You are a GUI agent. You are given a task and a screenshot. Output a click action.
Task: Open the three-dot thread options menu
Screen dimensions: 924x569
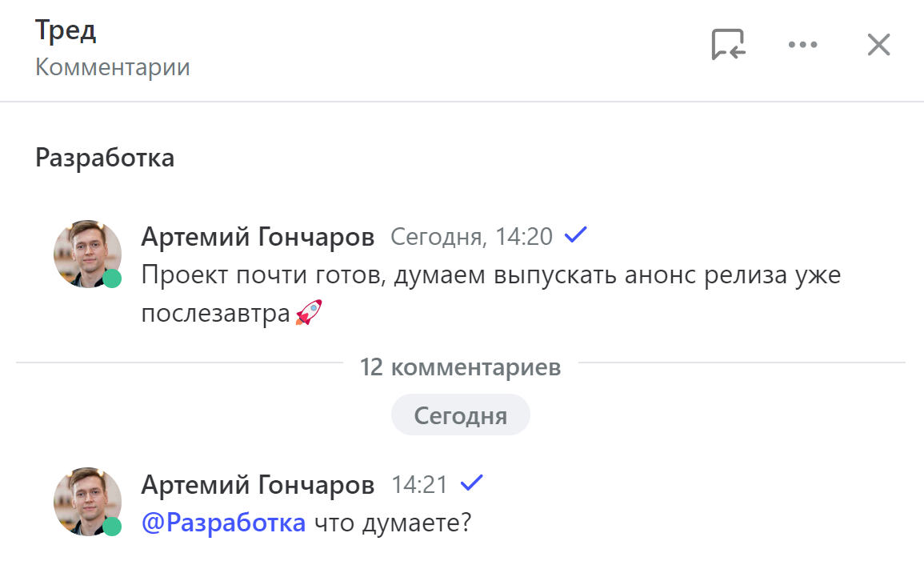point(802,45)
